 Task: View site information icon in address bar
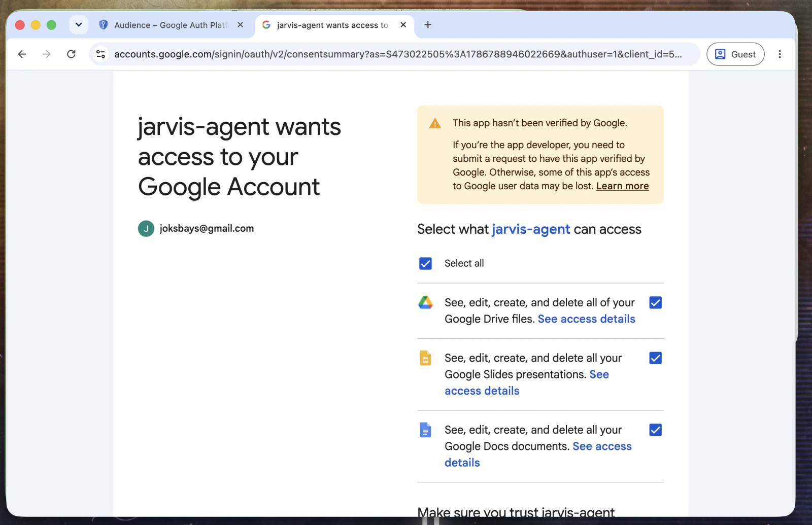101,54
